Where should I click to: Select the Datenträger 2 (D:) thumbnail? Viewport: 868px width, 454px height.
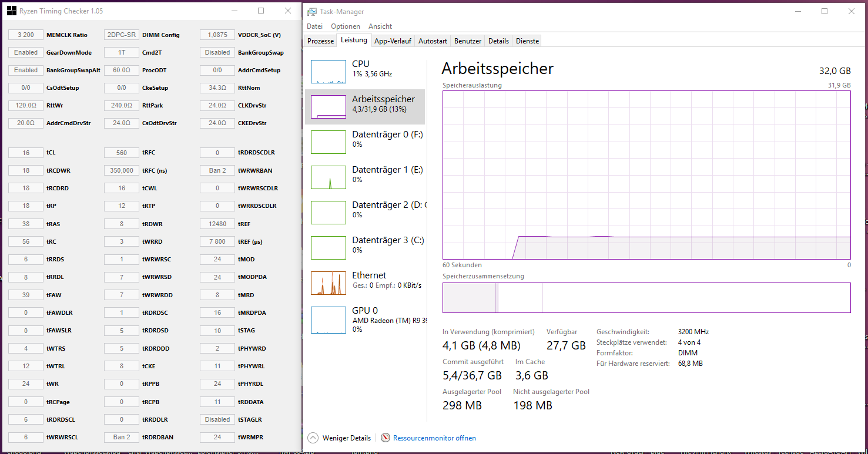(329, 212)
